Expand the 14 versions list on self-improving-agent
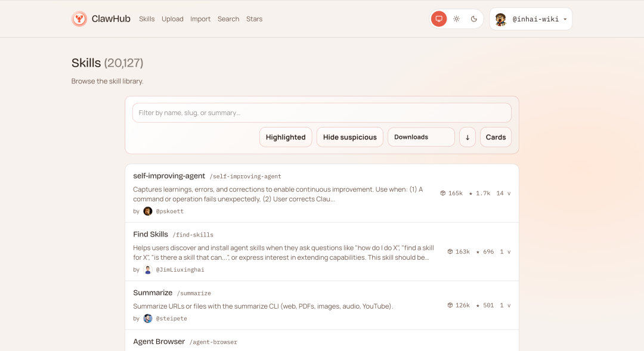 pos(503,192)
